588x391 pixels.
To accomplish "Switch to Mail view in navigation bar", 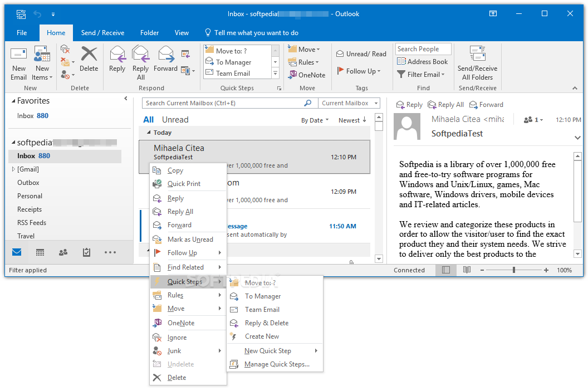I will (17, 252).
